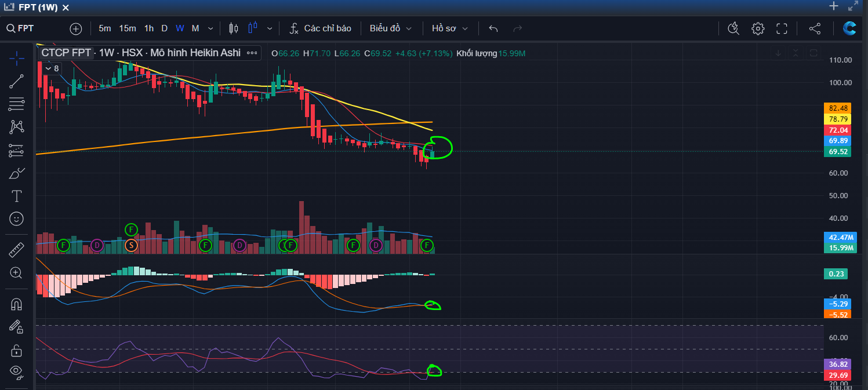The height and width of the screenshot is (390, 868).
Task: Click the orange 82.48 price label
Action: (x=838, y=108)
